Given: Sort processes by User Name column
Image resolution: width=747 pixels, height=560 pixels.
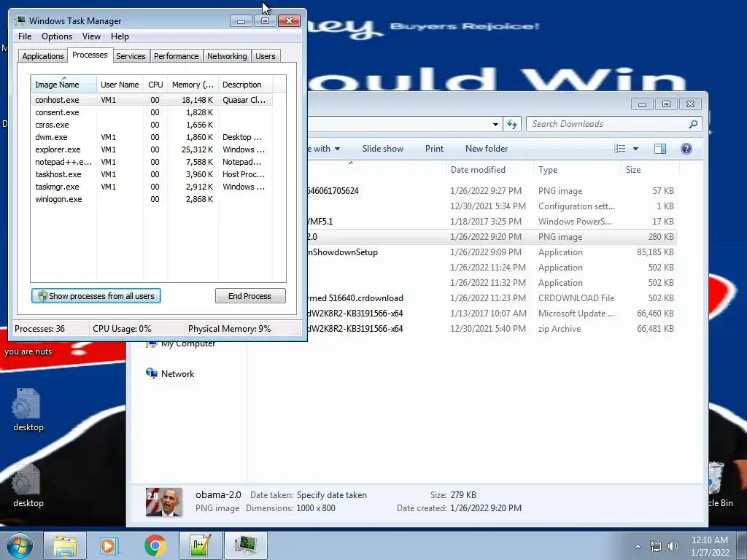Looking at the screenshot, I should 120,85.
